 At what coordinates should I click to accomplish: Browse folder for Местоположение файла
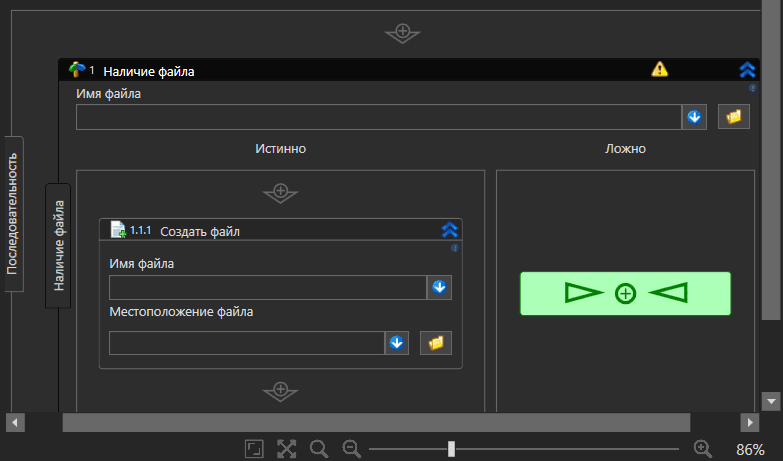436,343
